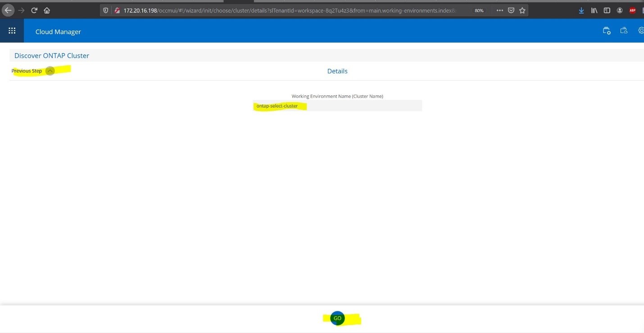The width and height of the screenshot is (644, 333).
Task: Open the Adblock Plus ABP extension
Action: click(632, 10)
